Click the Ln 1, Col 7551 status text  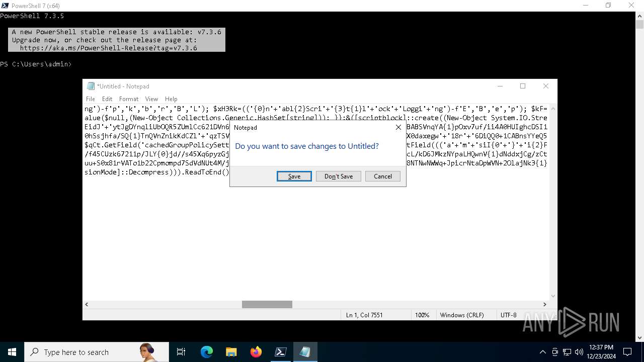click(364, 315)
